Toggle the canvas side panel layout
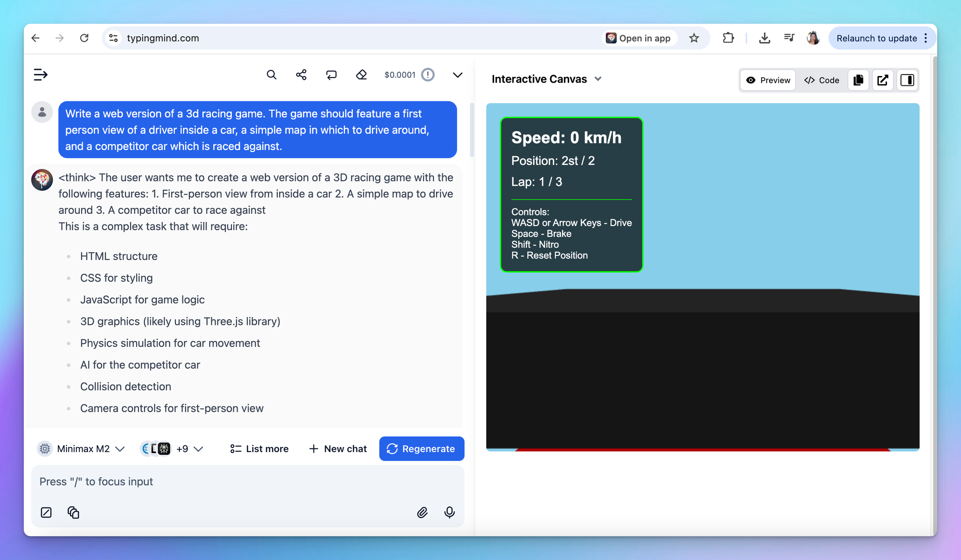This screenshot has width=961, height=560. tap(907, 80)
